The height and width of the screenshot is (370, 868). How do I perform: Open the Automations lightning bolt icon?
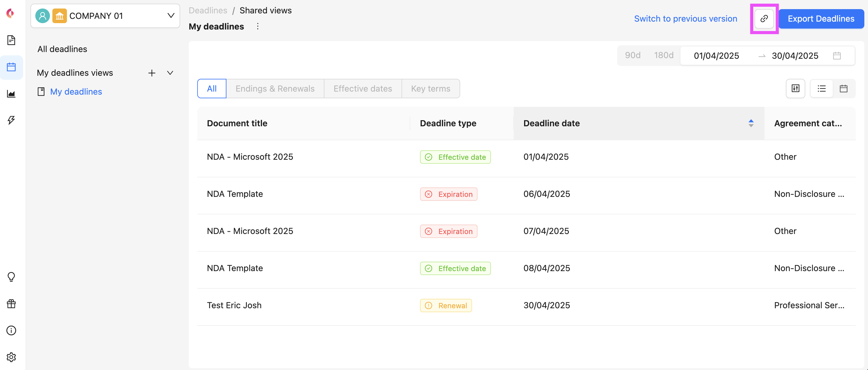(11, 120)
